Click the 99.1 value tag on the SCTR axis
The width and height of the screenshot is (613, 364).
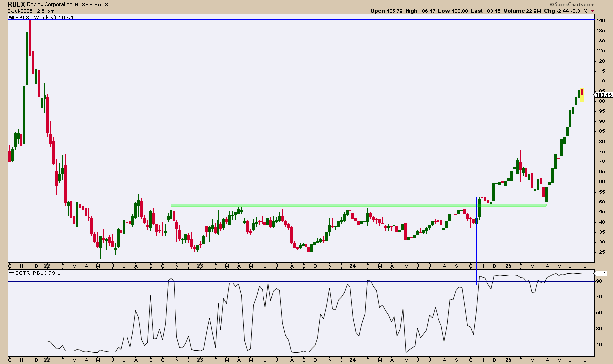point(601,273)
